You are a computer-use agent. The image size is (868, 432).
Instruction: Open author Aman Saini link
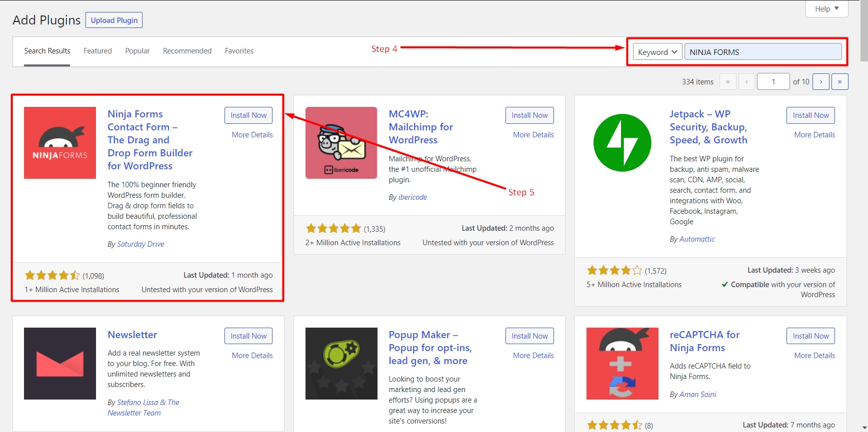697,395
